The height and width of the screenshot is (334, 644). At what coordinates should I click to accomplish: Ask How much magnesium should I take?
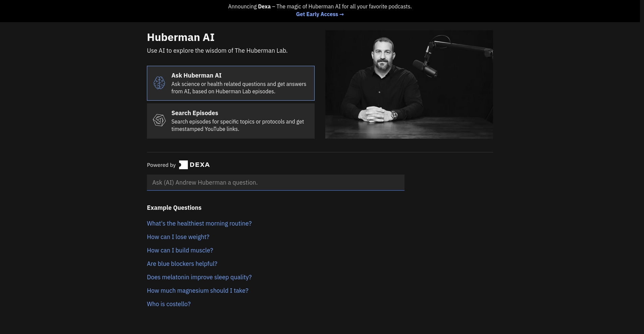click(x=198, y=291)
